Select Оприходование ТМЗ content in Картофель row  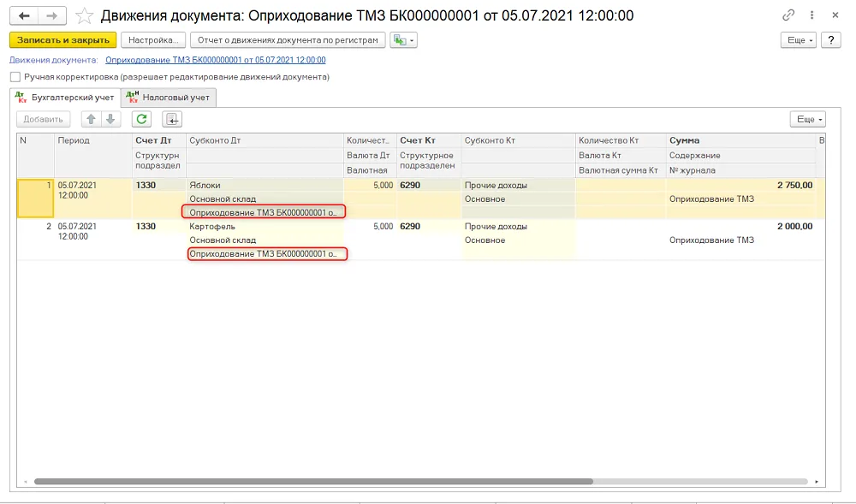740,240
